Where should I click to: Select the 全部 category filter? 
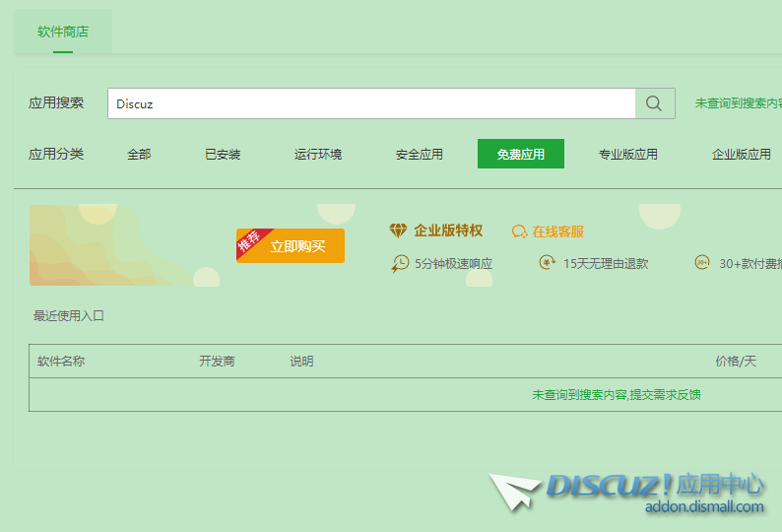click(139, 155)
